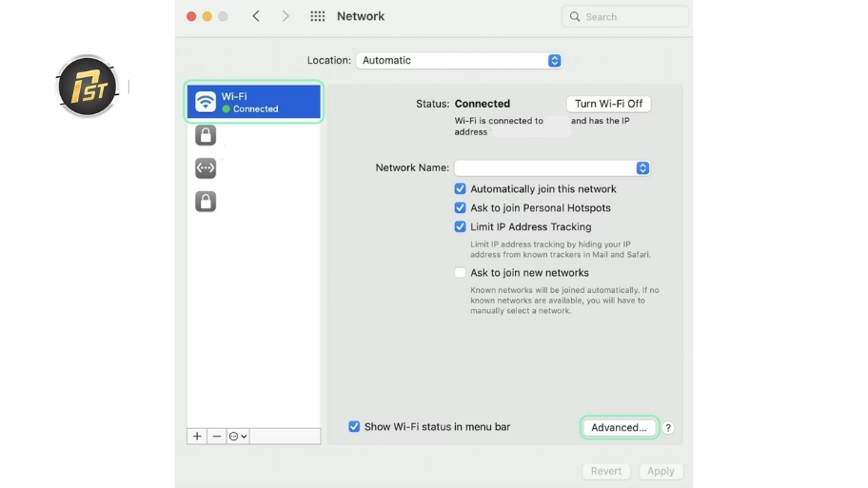The height and width of the screenshot is (488, 868).
Task: Remove selected service with minus button
Action: 216,436
